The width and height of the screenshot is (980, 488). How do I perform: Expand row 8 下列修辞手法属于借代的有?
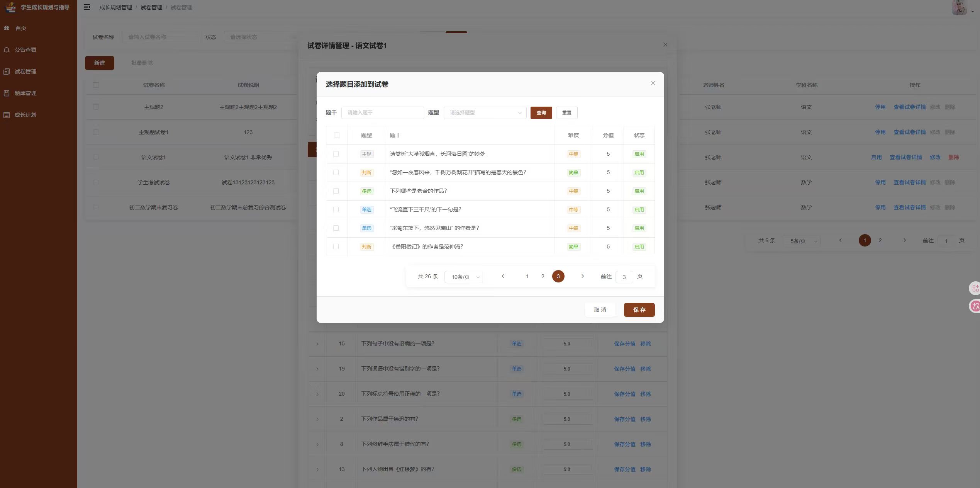(x=317, y=444)
